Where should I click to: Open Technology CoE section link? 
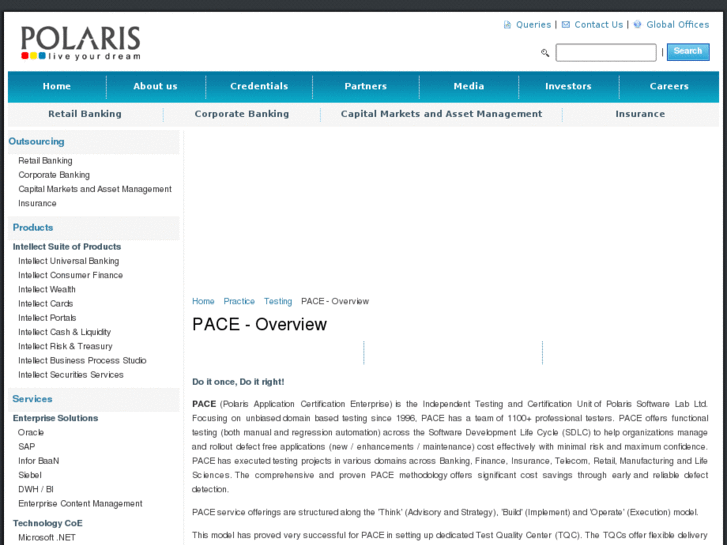coord(48,523)
